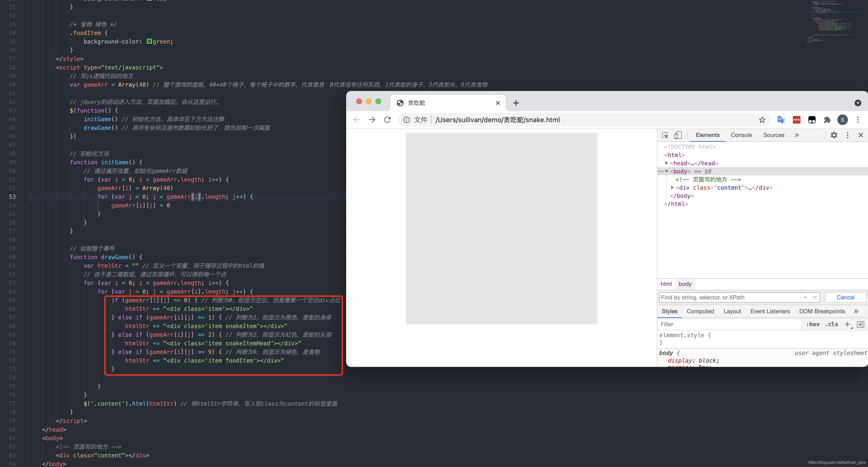This screenshot has height=467, width=868.
Task: Go to next search result arrow
Action: pos(815,297)
